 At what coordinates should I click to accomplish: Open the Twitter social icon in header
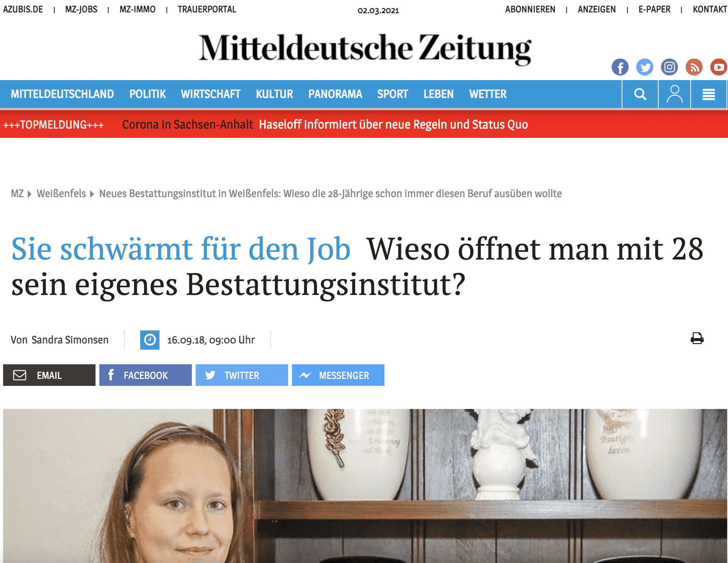point(644,67)
